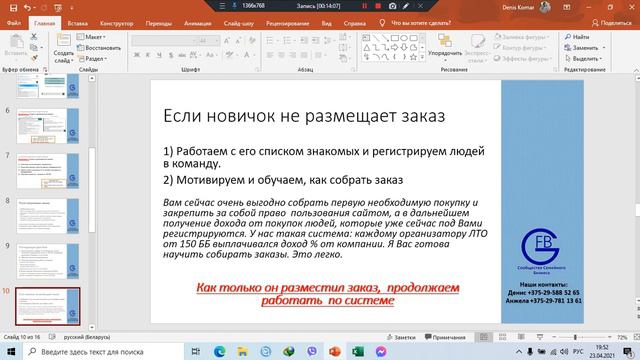This screenshot has width=640, height=360.
Task: Switch to the Переходы tab
Action: coord(158,23)
